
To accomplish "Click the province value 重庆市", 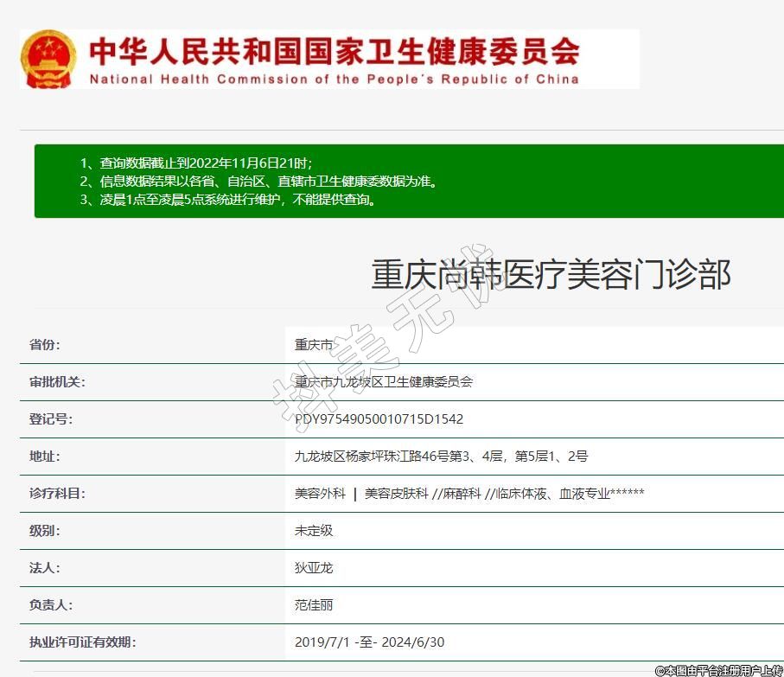I will 314,345.
